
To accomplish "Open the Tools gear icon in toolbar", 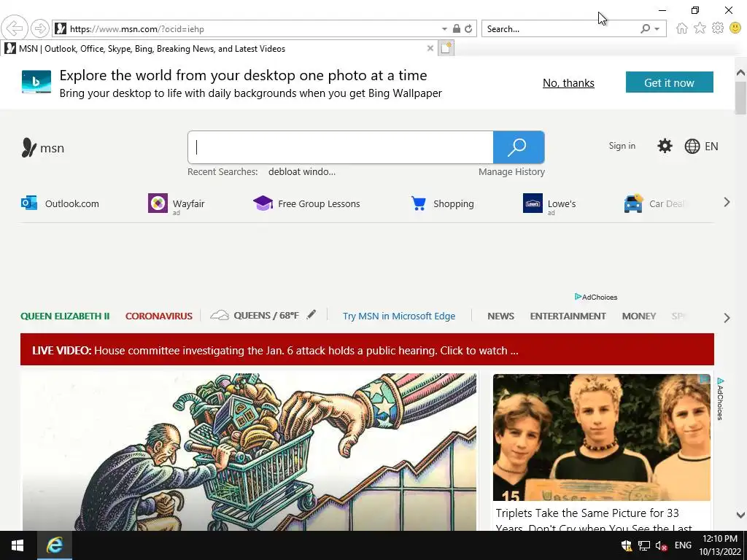I will 718,28.
